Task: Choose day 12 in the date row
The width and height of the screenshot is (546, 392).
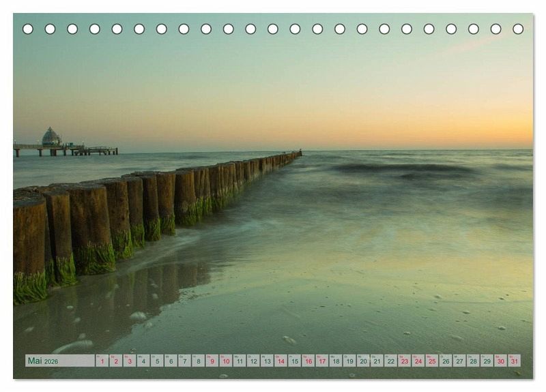Action: click(x=253, y=361)
